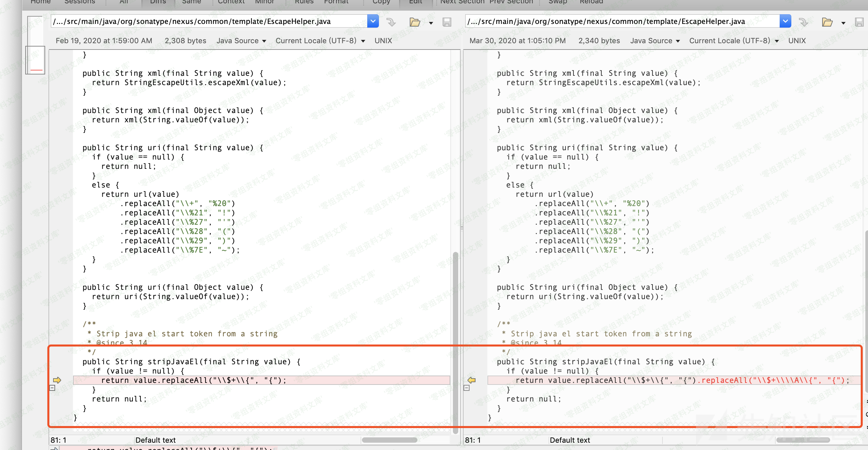Toggle the Diffs display filter
Viewport: 868px width, 450px height.
click(x=158, y=2)
